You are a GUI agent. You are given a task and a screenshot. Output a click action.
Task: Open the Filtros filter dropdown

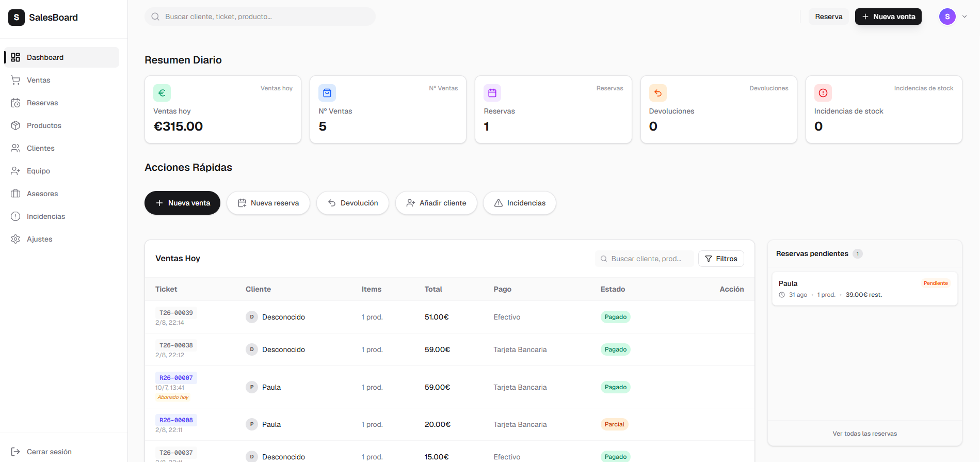(721, 259)
